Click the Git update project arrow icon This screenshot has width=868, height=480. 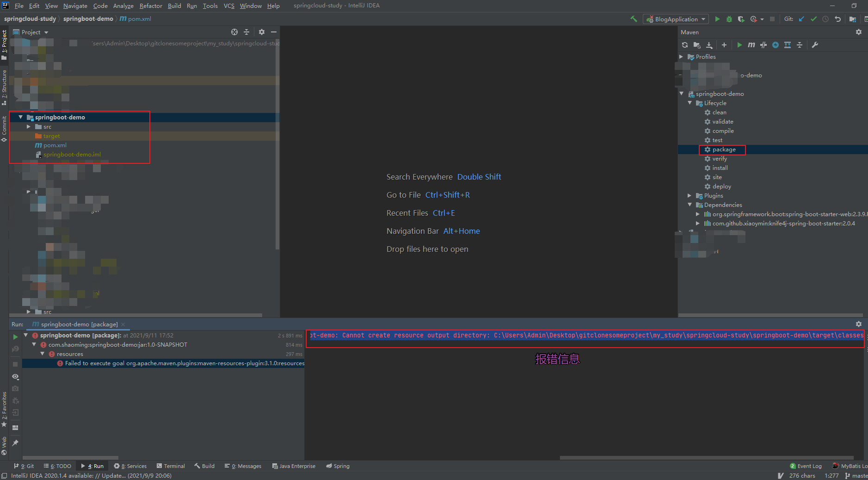click(x=801, y=19)
